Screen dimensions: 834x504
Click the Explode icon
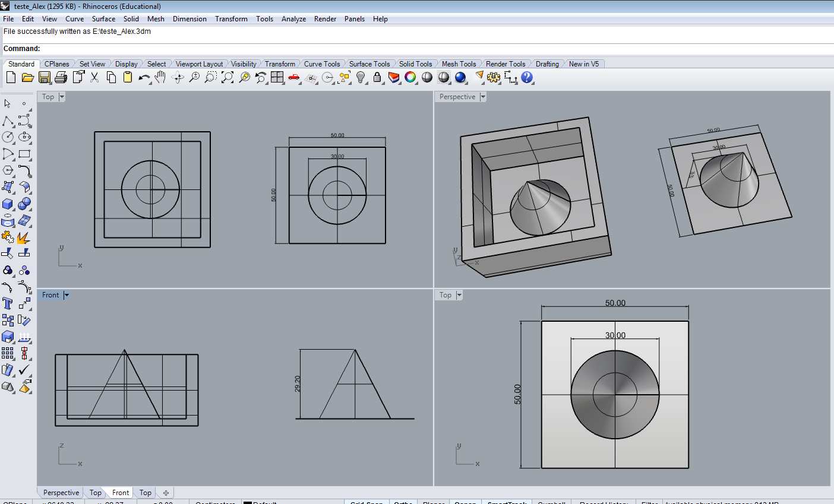click(x=24, y=237)
